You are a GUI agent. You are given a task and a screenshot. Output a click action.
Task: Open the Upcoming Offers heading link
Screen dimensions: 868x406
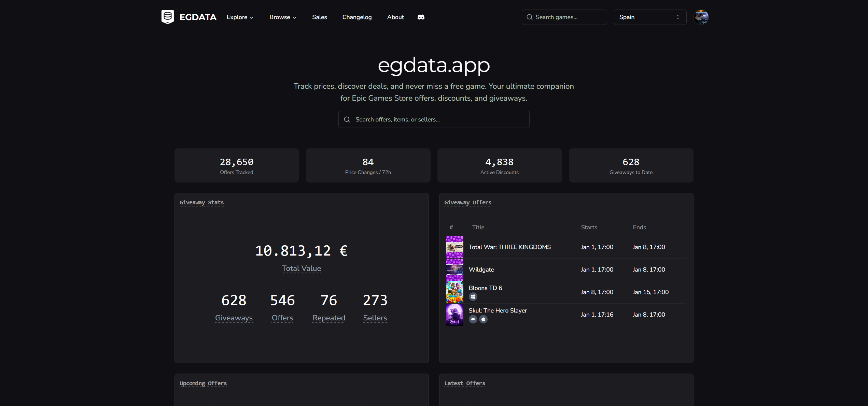203,383
